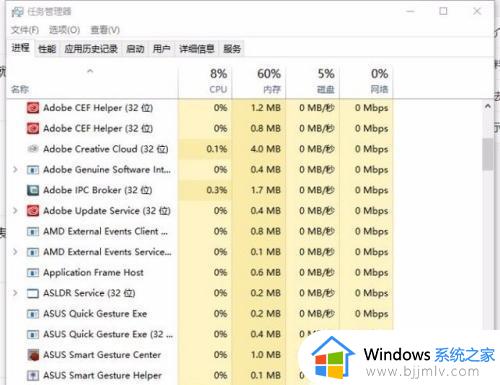
Task: Click 0.6 MB memory of Application Frame Host
Action: point(266,273)
